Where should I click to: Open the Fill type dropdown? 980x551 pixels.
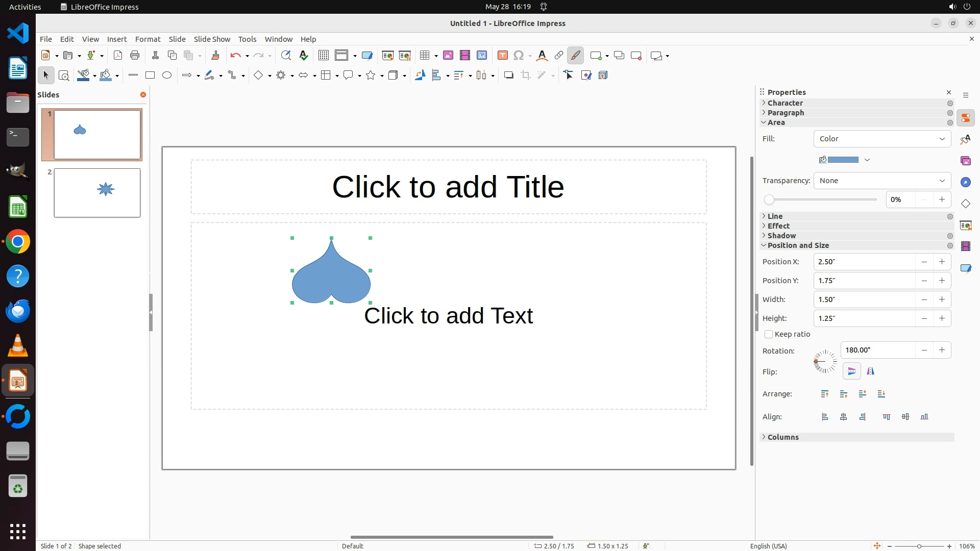tap(882, 139)
